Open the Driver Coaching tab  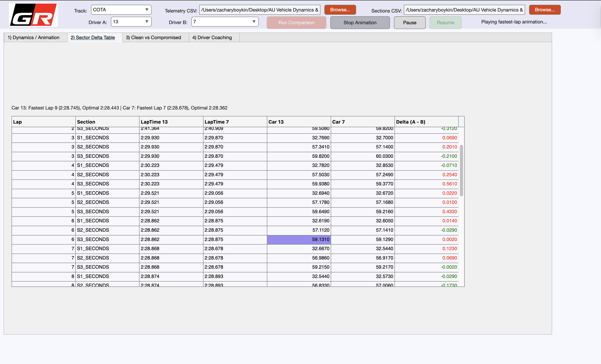pyautogui.click(x=212, y=38)
